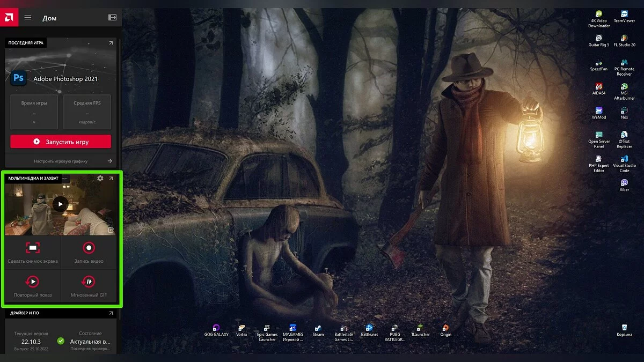The width and height of the screenshot is (644, 362).
Task: Select @Text Replacer desktop icon
Action: click(624, 140)
